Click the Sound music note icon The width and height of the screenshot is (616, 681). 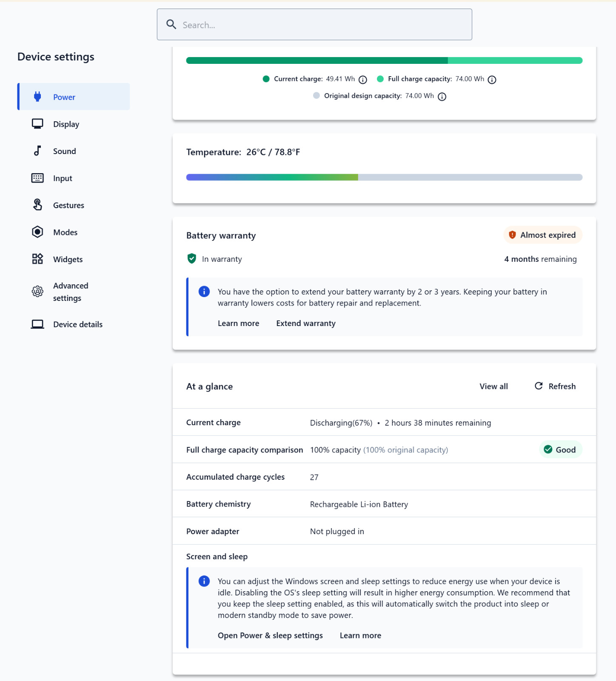pos(37,151)
